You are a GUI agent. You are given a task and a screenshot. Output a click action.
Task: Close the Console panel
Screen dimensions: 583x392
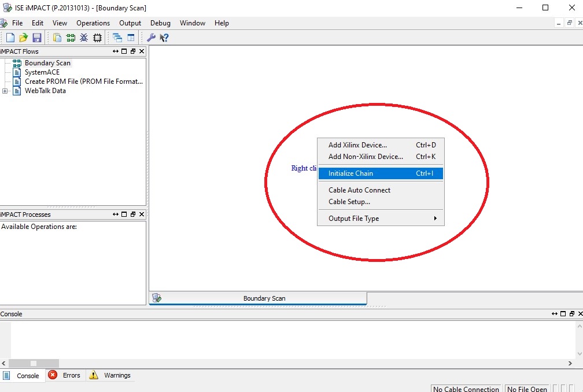[x=580, y=314]
